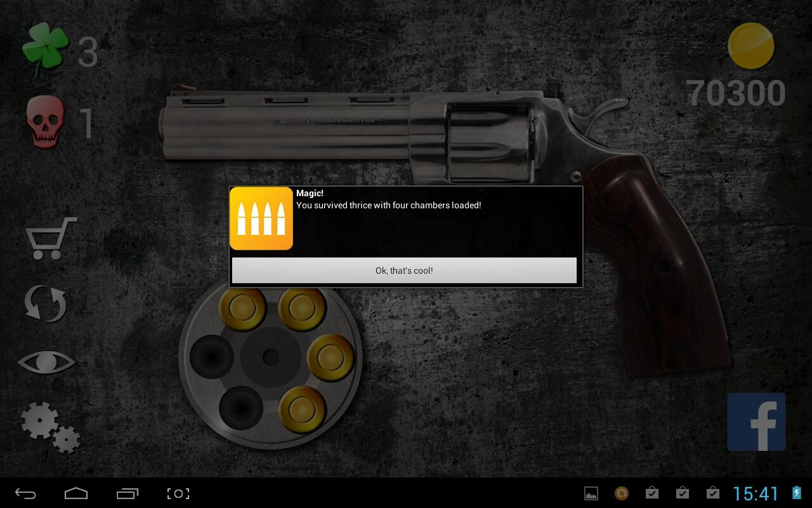Open the recent apps overview button
Image resolution: width=812 pixels, height=508 pixels.
128,493
